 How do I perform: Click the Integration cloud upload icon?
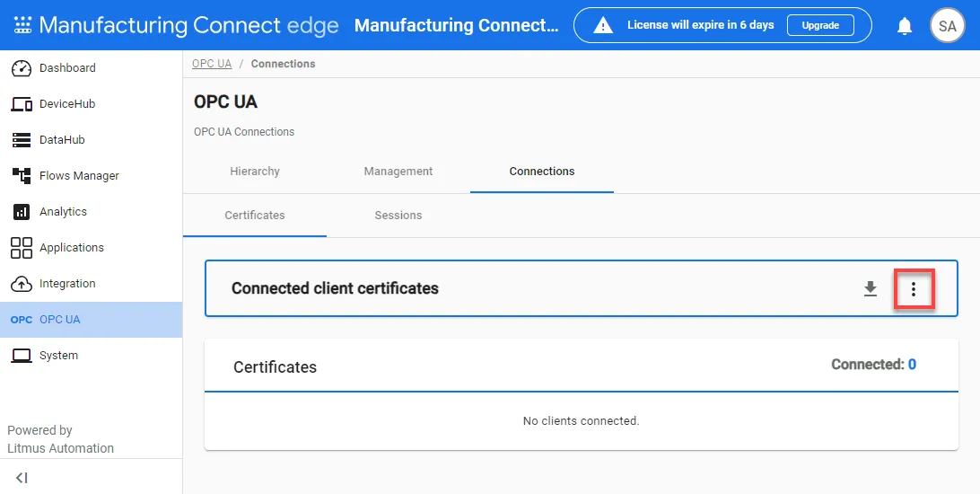pyautogui.click(x=22, y=284)
